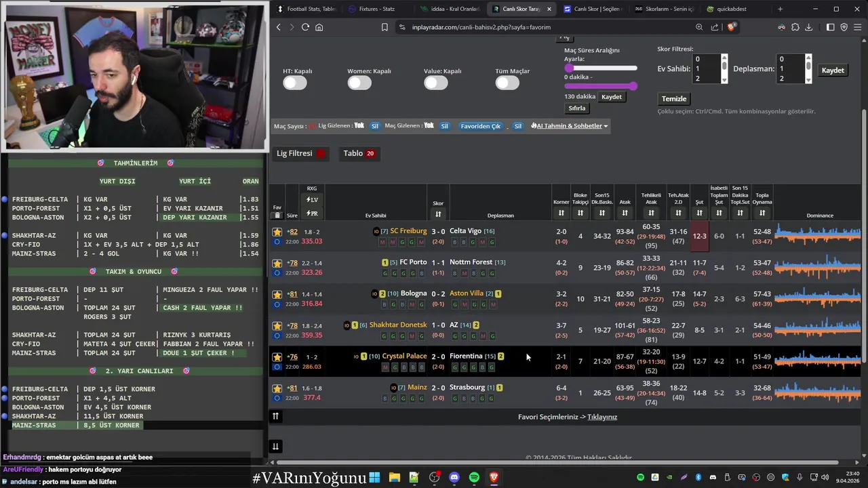
Task: Unfavorite Crystal Palace match star
Action: [277, 357]
